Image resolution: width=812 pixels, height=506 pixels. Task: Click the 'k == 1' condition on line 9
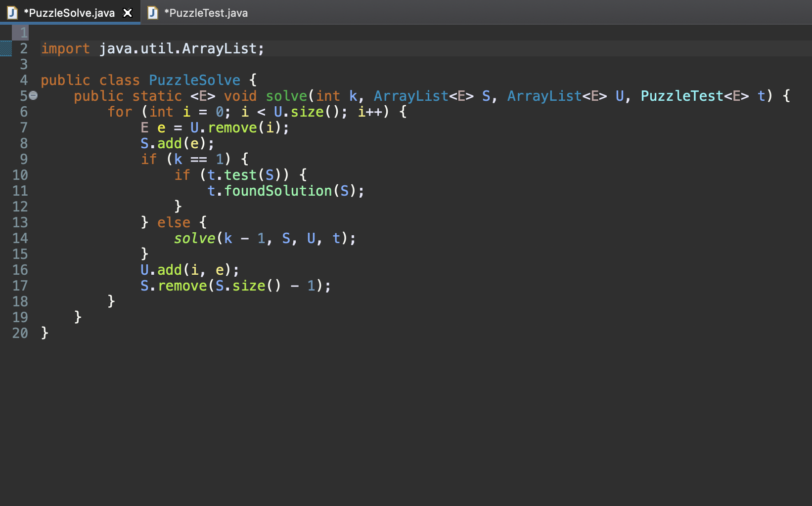(199, 159)
